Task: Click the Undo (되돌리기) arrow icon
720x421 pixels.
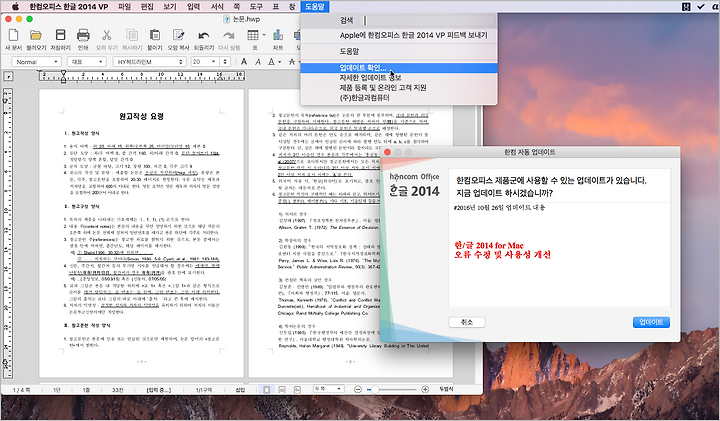Action: [x=204, y=36]
